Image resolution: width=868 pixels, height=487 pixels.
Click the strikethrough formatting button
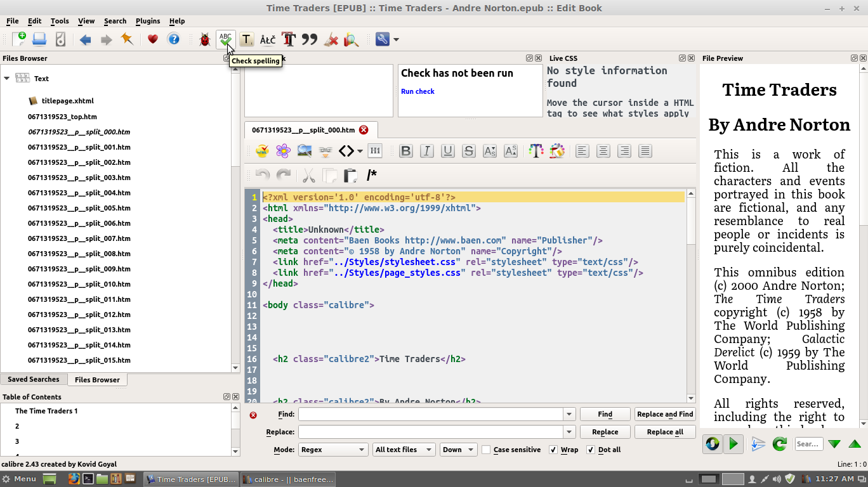pyautogui.click(x=469, y=151)
